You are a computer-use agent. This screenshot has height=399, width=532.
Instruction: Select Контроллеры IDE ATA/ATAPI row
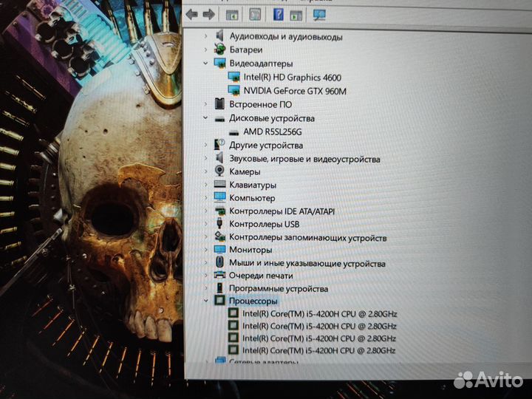point(282,211)
